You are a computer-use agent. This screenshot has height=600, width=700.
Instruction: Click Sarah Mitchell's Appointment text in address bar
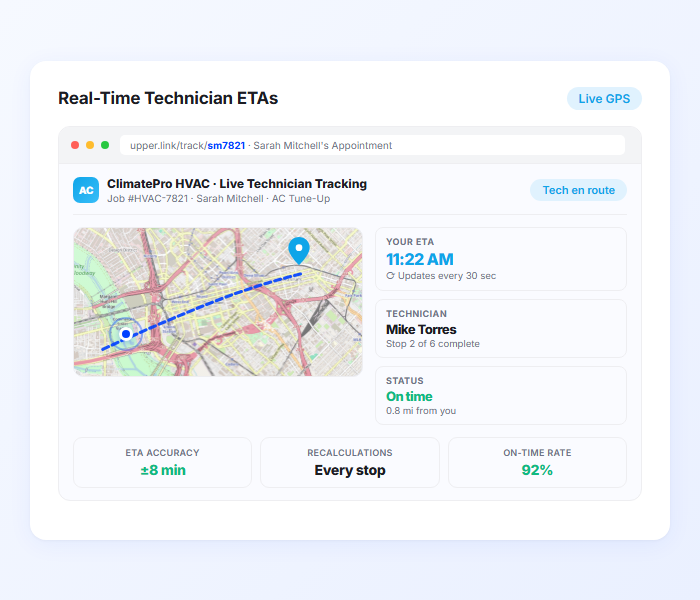[x=322, y=146]
